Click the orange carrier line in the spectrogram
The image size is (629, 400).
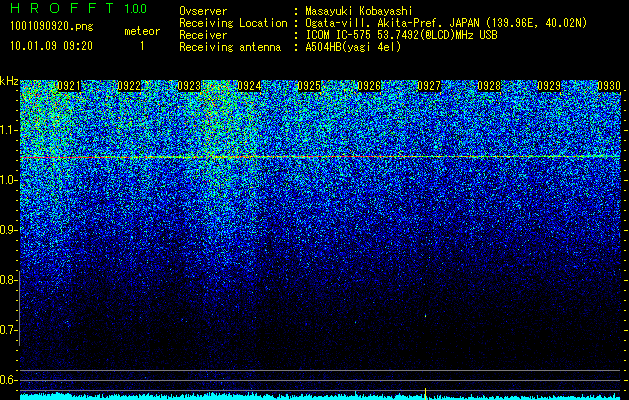pos(321,157)
